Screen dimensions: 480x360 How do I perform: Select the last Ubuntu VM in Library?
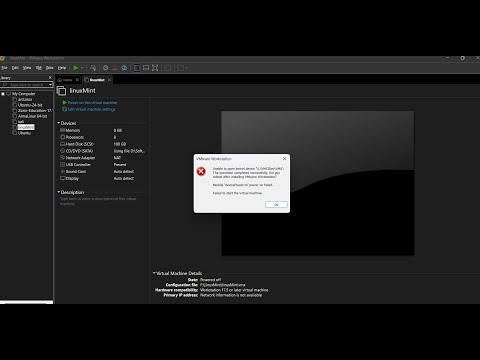[24, 133]
